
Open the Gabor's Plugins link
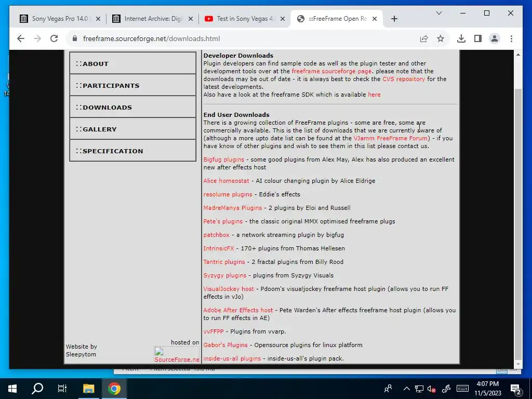(x=225, y=345)
